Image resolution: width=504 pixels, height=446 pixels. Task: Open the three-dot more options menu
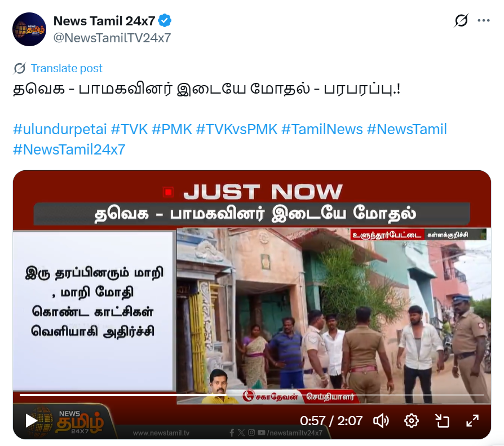click(x=484, y=20)
